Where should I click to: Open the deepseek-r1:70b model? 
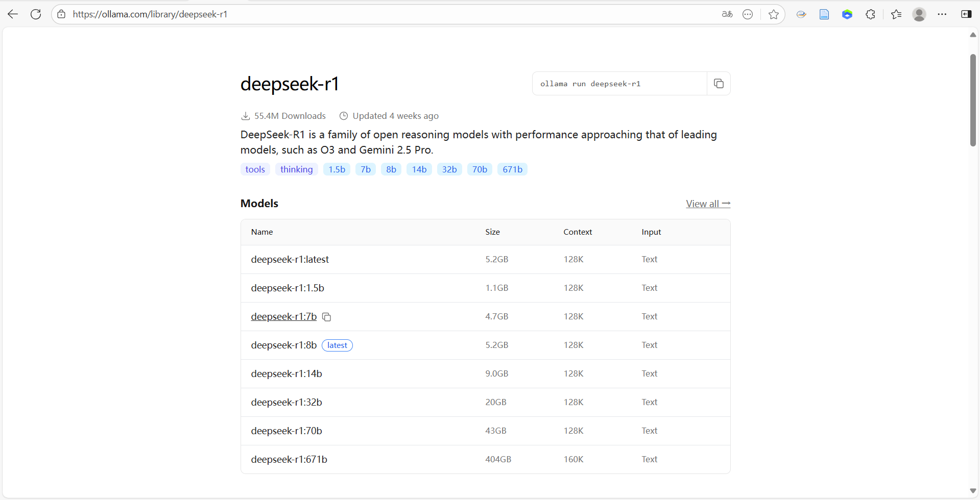tap(286, 431)
